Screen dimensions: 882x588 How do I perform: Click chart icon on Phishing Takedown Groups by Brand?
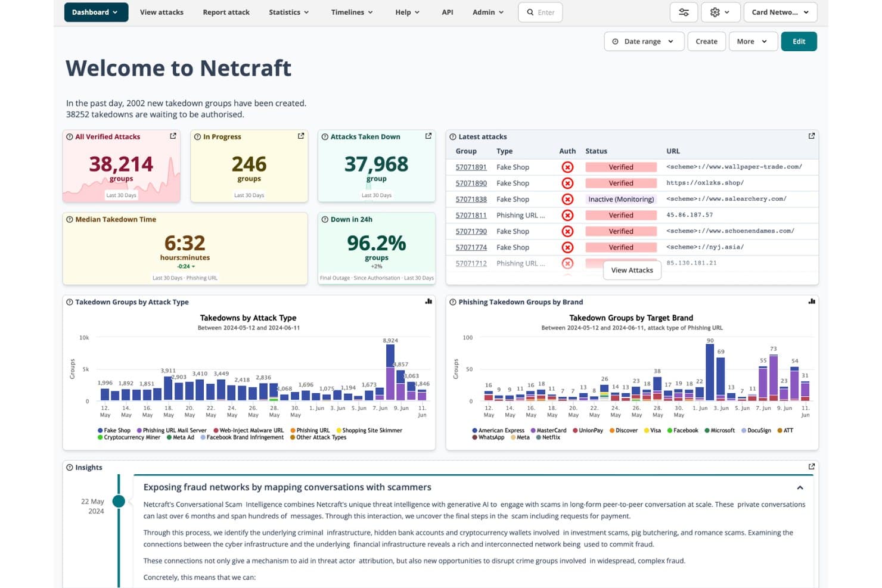tap(811, 302)
